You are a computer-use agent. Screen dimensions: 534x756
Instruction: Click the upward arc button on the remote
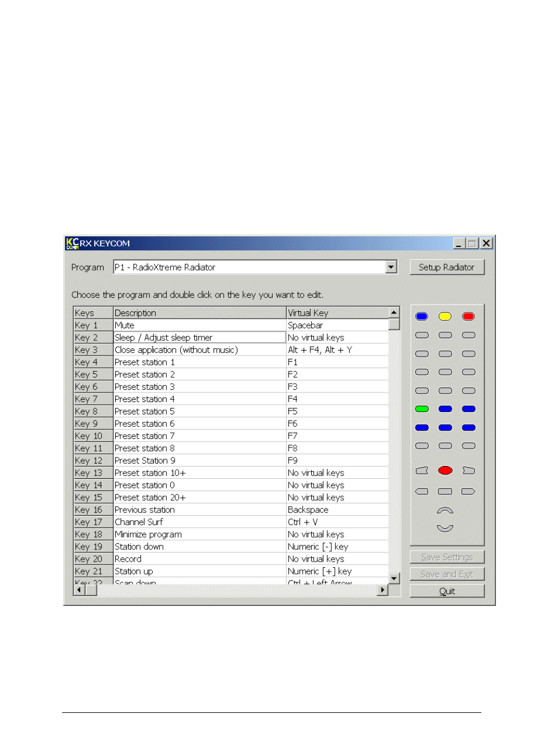point(445,510)
